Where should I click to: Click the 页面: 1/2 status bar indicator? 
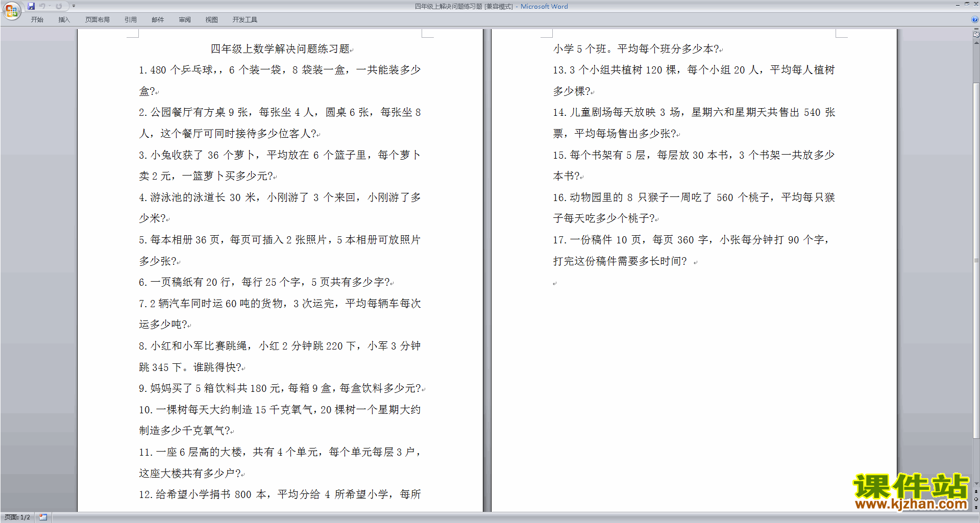[x=17, y=517]
